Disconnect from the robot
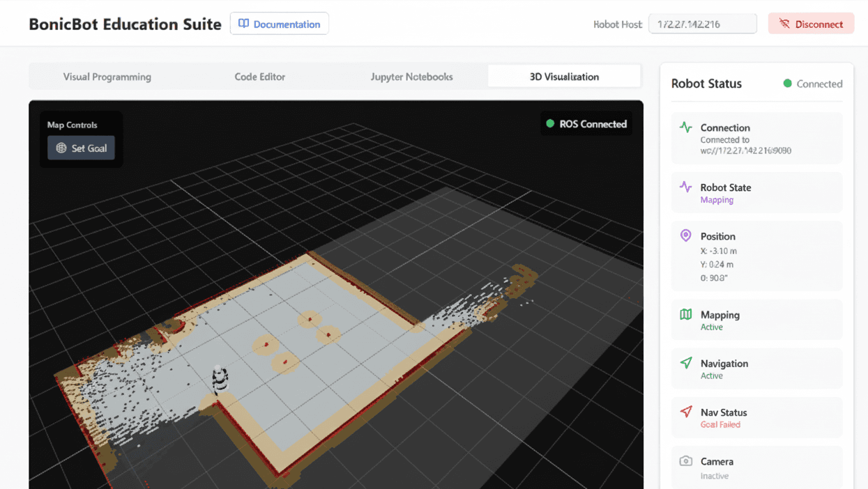868x489 pixels. click(811, 24)
